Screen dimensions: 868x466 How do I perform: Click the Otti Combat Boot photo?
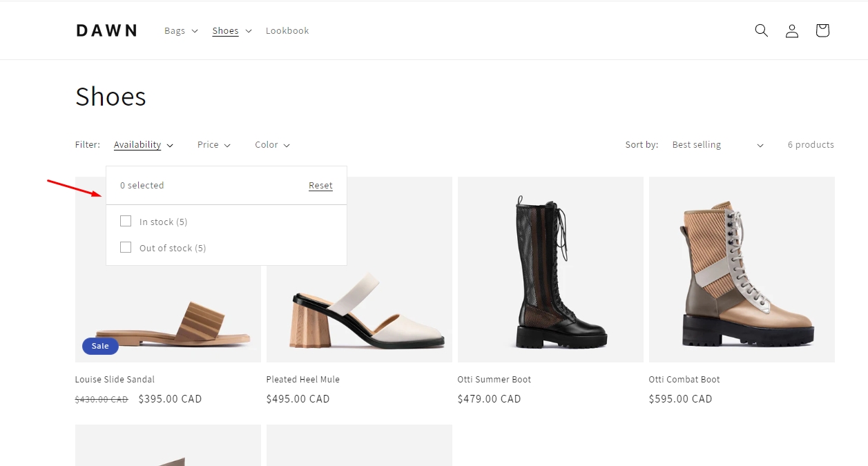[741, 269]
